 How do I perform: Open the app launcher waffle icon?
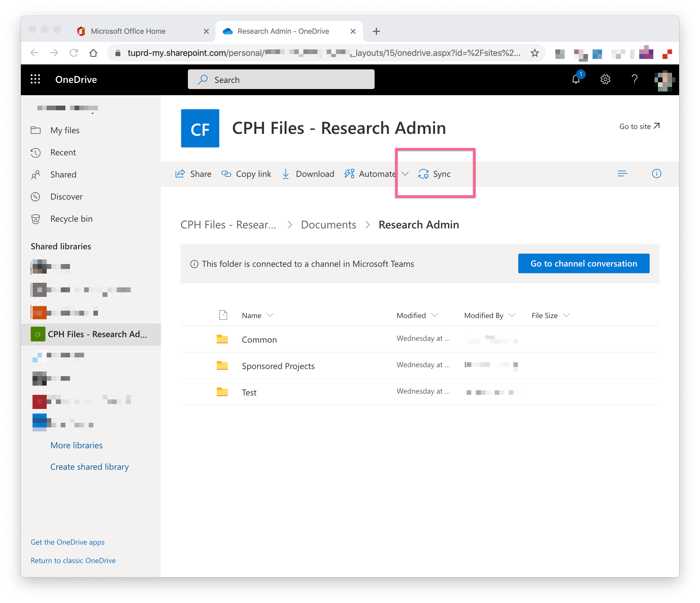(35, 79)
